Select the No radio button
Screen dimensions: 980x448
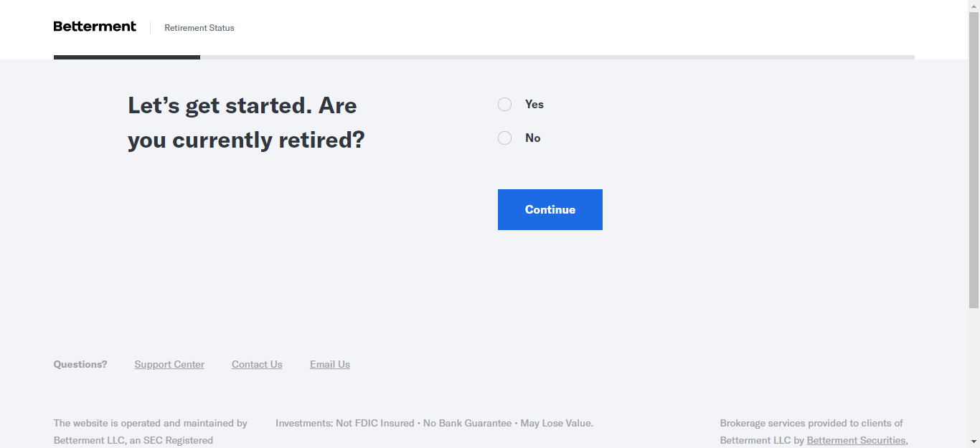[505, 138]
